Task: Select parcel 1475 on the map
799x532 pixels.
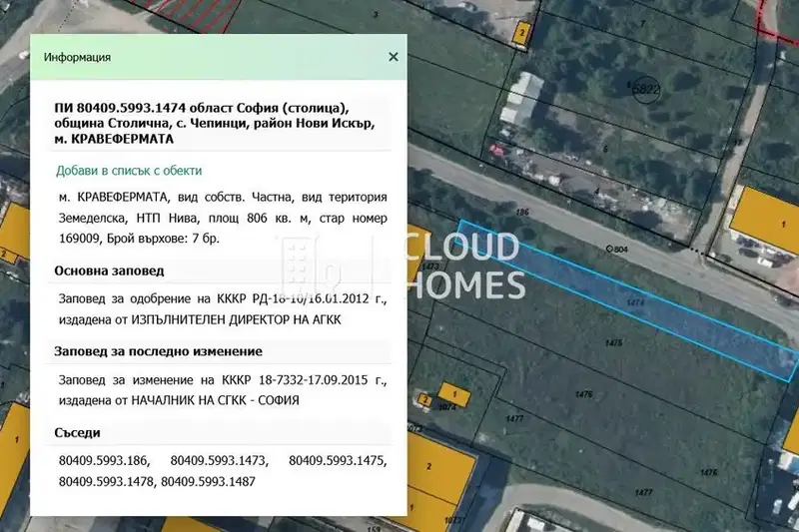Action: [613, 343]
